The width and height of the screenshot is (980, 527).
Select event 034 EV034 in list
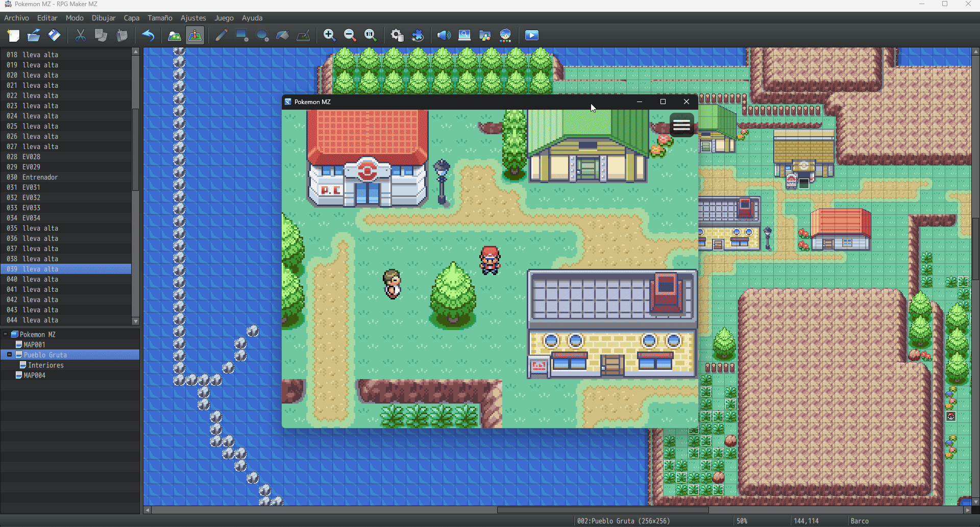(x=66, y=218)
